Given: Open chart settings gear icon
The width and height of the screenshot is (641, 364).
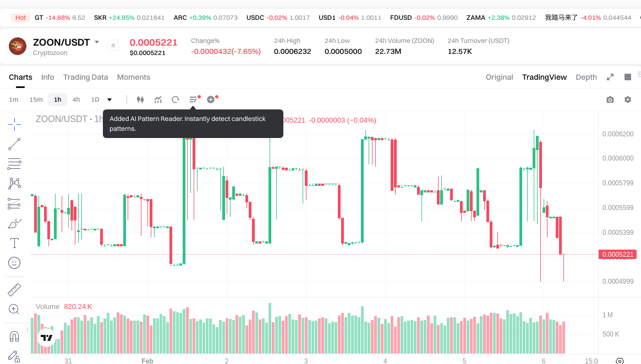Looking at the screenshot, I should (627, 100).
